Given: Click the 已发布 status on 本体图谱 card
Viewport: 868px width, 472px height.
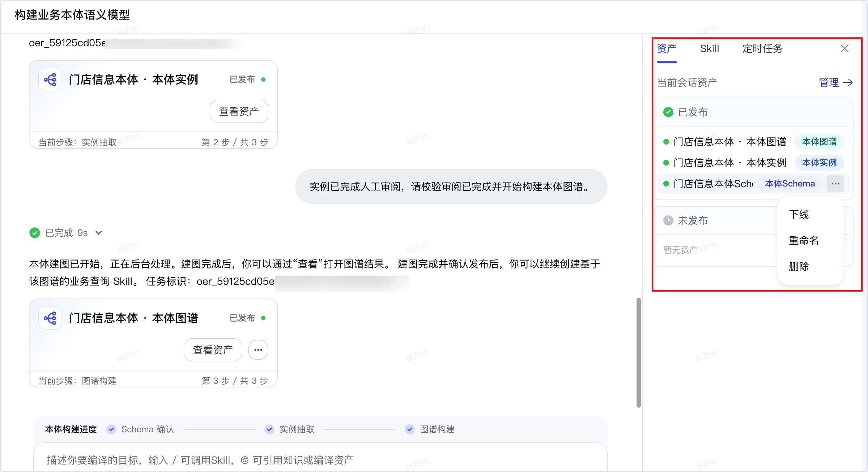Looking at the screenshot, I should (248, 318).
